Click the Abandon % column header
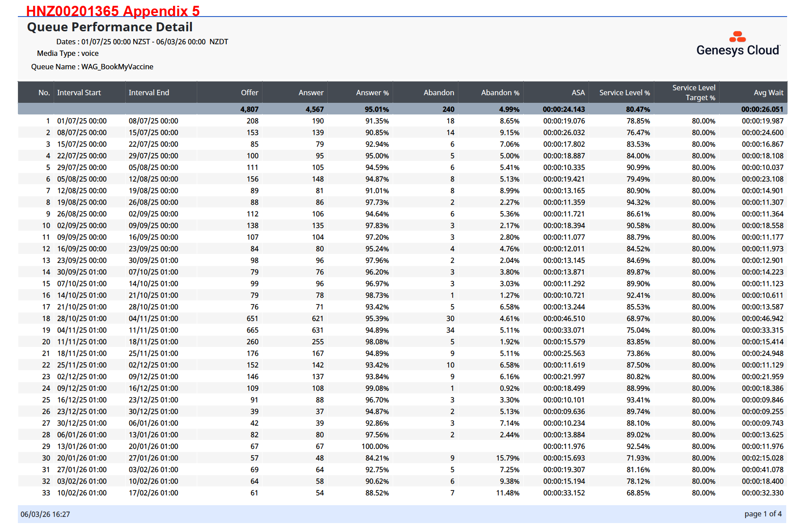Screen dimensions: 805x532 [x=500, y=93]
